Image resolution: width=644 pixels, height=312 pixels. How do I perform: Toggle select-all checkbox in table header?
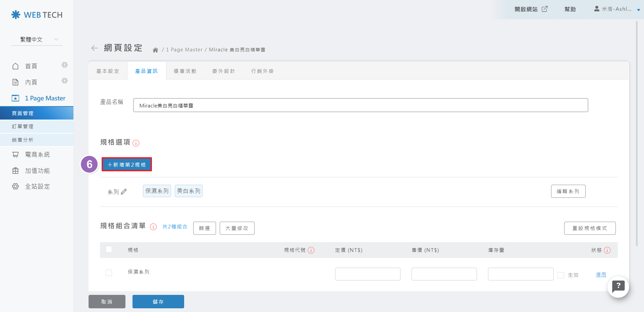coord(109,249)
